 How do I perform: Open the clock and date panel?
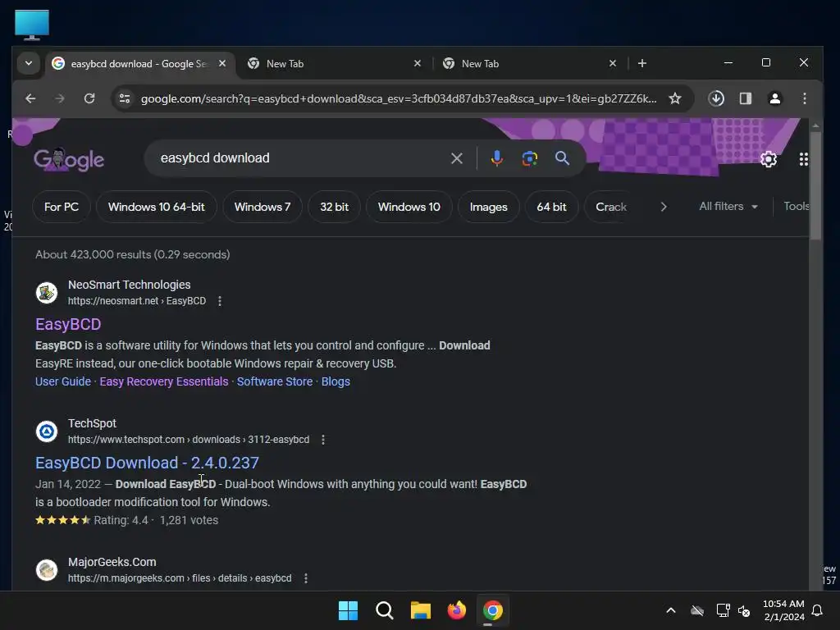tap(783, 610)
